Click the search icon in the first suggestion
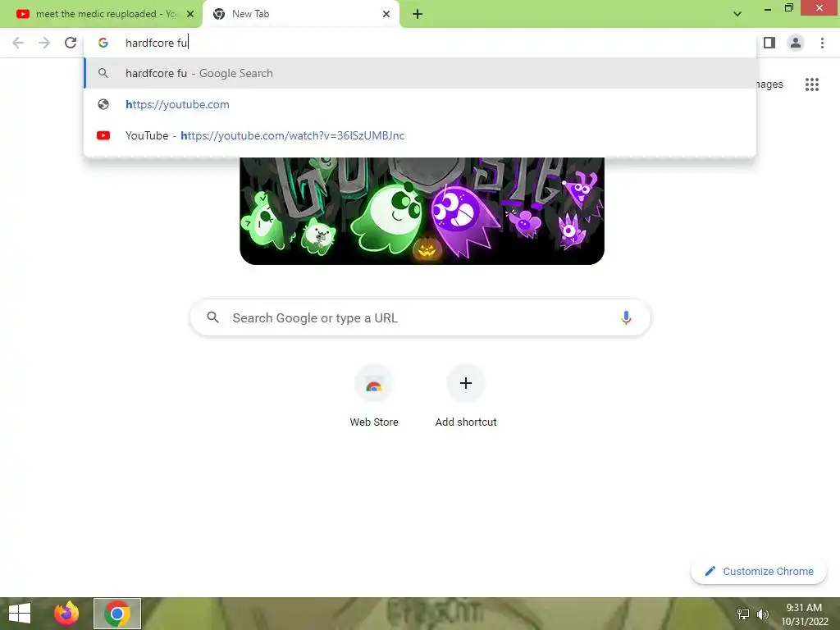Viewport: 840px width, 630px height. pyautogui.click(x=103, y=73)
